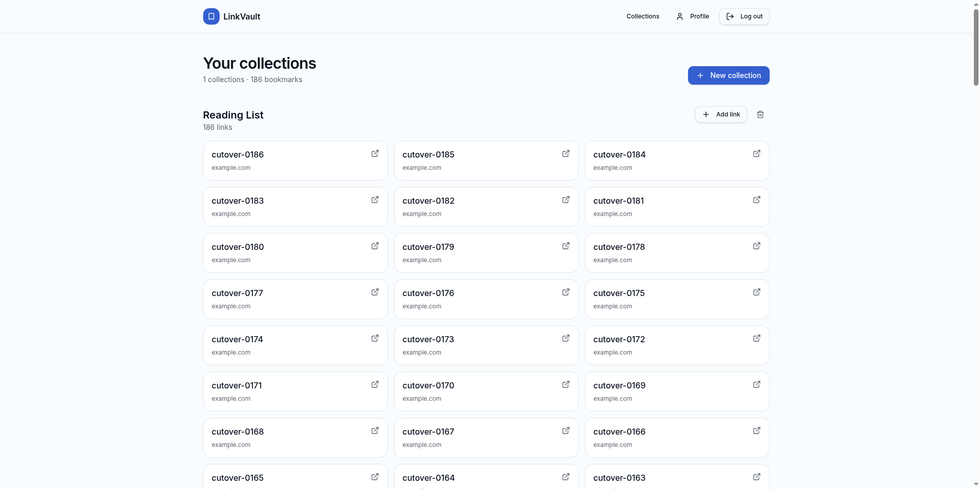Open external link icon for cutover-0179

pos(566,246)
